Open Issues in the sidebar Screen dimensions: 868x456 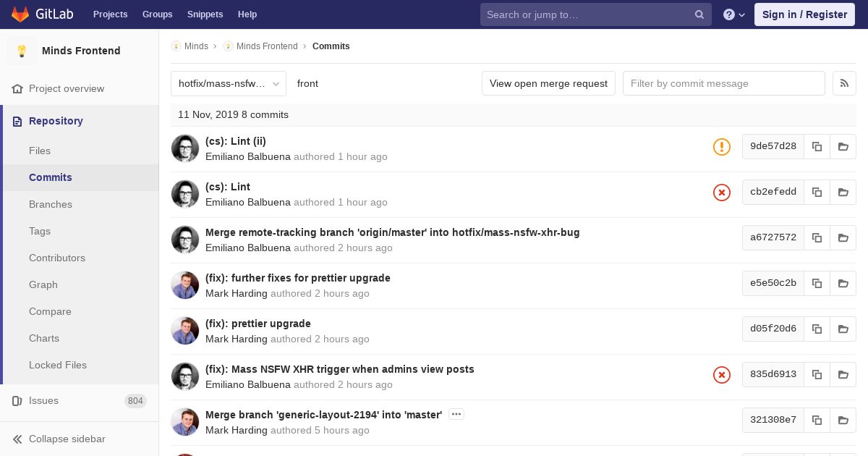click(x=43, y=400)
